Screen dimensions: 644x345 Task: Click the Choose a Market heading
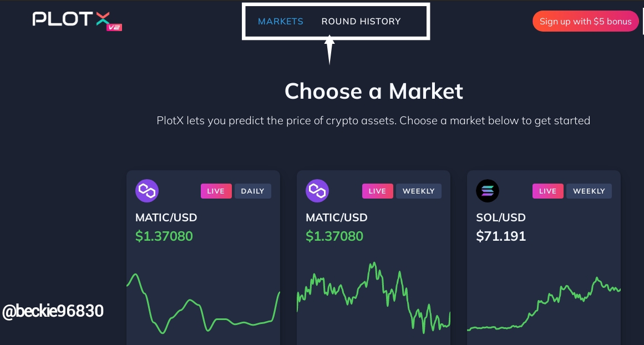click(374, 91)
